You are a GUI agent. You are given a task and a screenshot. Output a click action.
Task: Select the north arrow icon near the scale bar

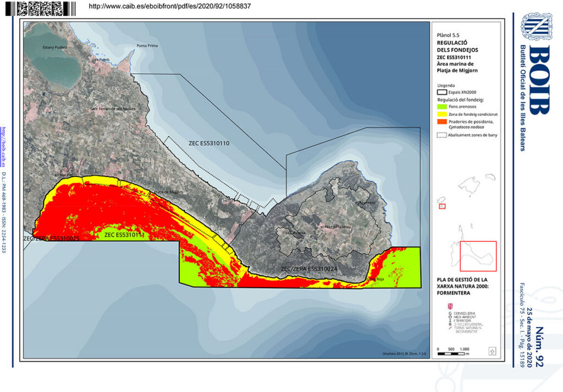[492, 352]
